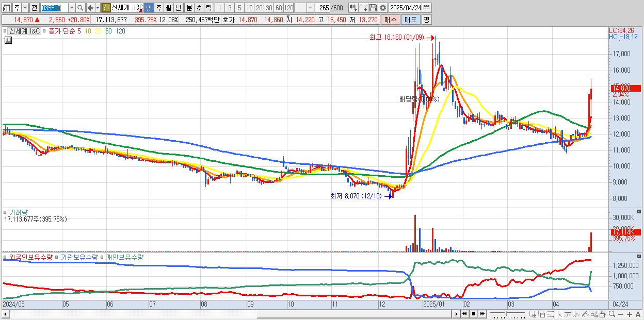This screenshot has width=644, height=320.
Task: Click the arrow-to-corner icon in bottom toolbar
Action: coord(560,314)
